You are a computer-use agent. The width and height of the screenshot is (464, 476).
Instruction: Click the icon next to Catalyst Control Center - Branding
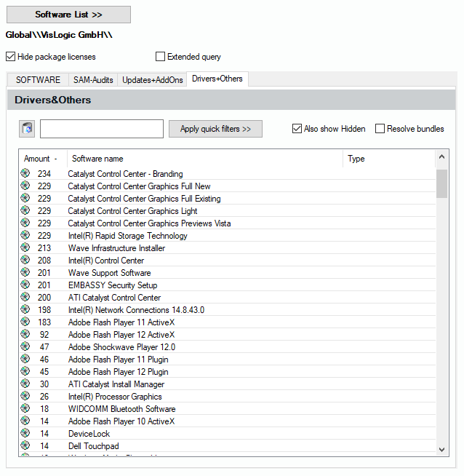pos(25,174)
